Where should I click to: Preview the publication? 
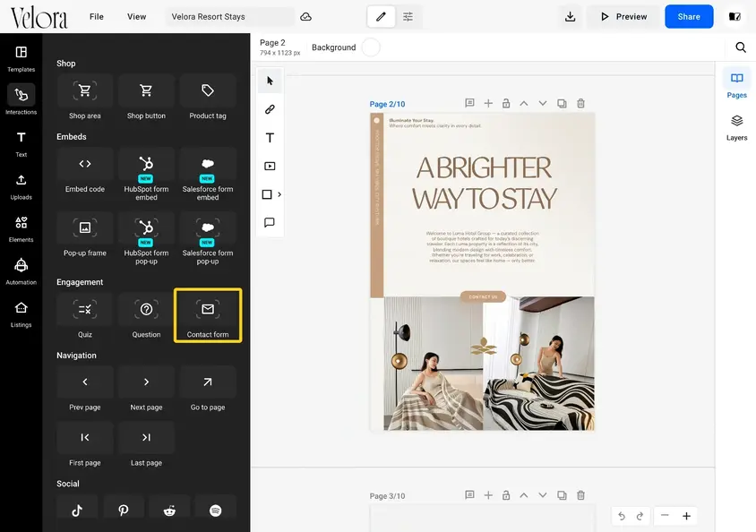tap(624, 17)
